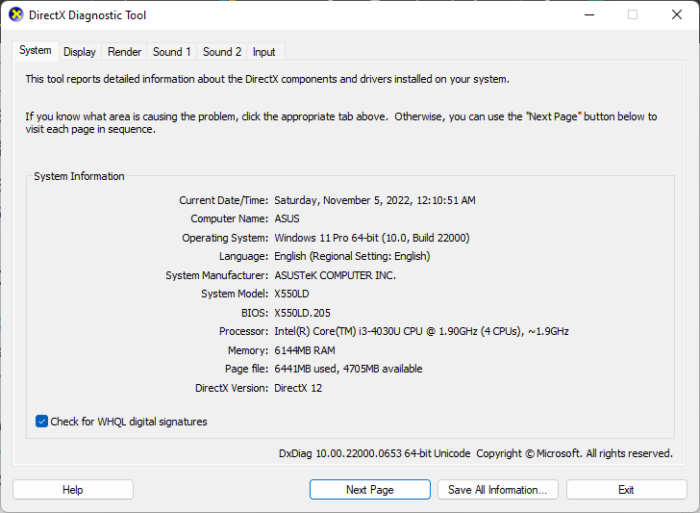This screenshot has height=513, width=700.
Task: Open the Input tab
Action: [x=264, y=52]
